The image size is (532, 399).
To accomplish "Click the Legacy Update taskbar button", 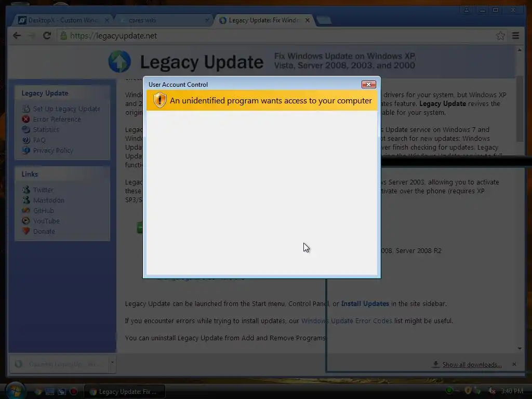I will (124, 392).
